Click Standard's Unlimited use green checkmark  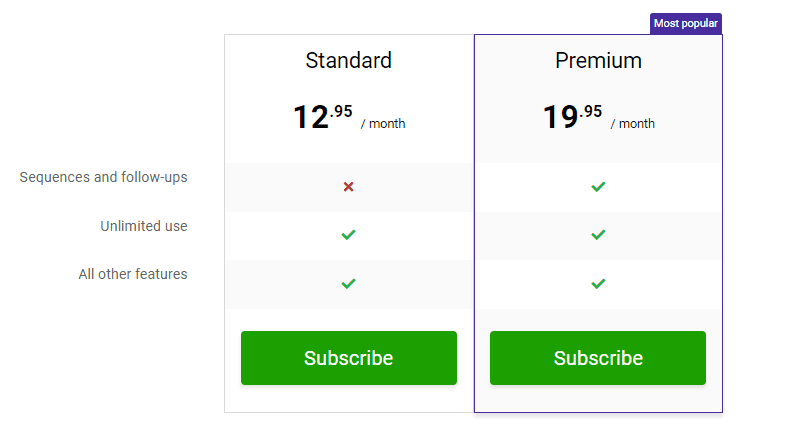pyautogui.click(x=348, y=235)
